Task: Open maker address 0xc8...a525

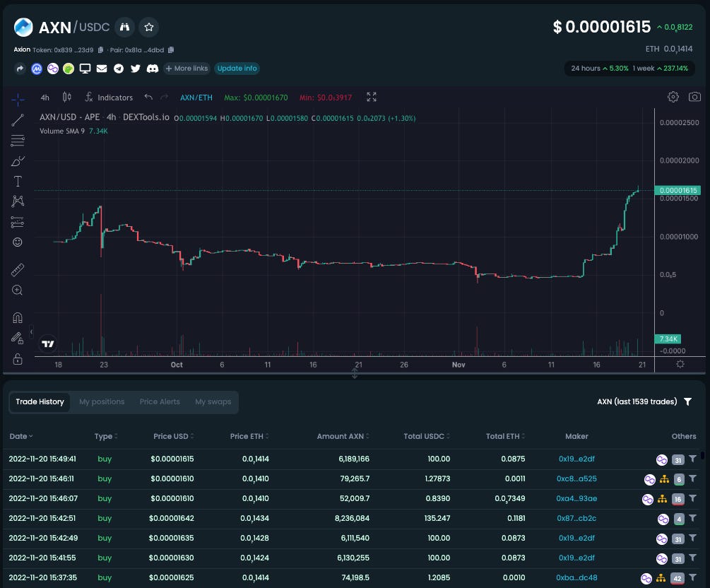Action: [576, 479]
